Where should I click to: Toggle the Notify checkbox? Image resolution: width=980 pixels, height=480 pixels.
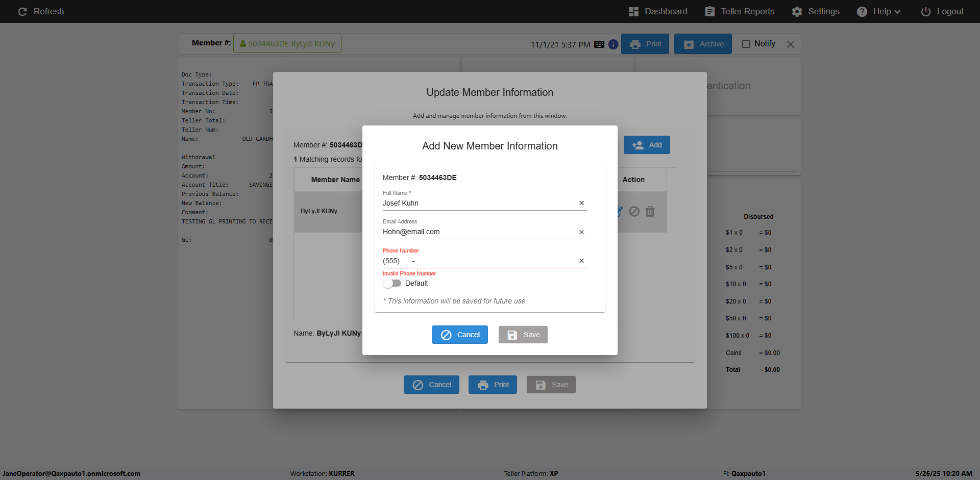[746, 44]
